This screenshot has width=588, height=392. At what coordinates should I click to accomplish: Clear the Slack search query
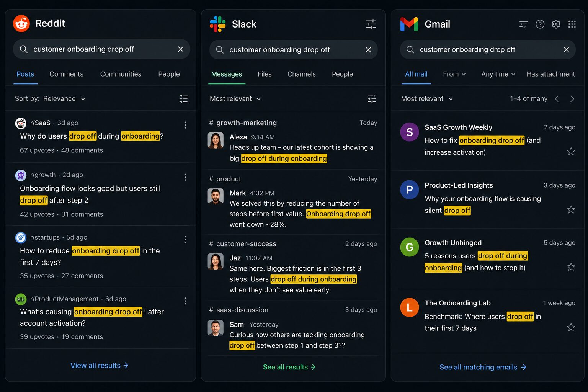pos(368,50)
